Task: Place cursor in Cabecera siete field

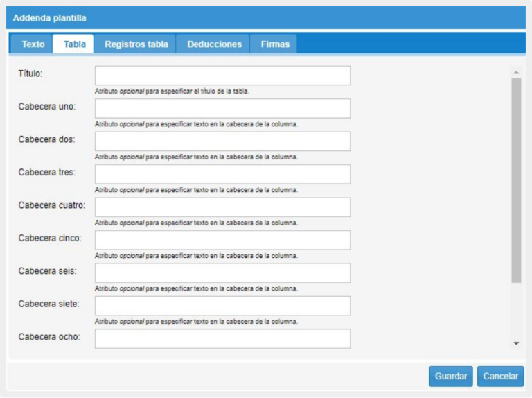Action: tap(222, 306)
